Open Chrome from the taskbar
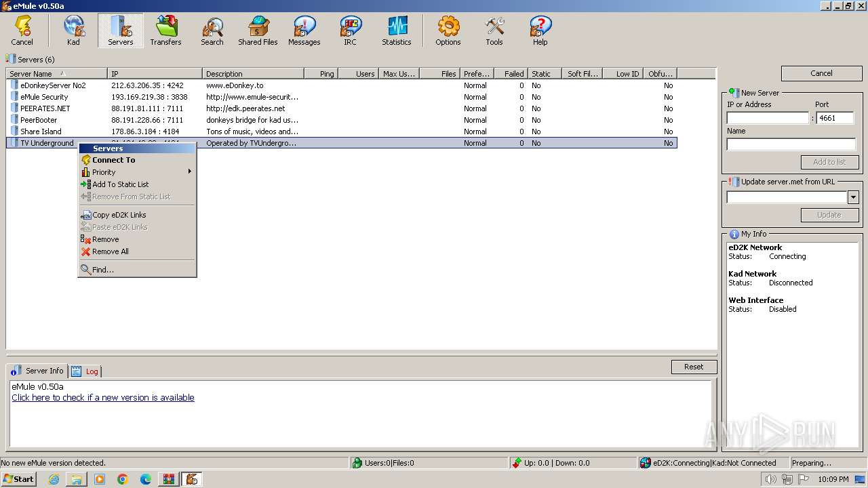The height and width of the screenshot is (488, 868). (x=123, y=479)
